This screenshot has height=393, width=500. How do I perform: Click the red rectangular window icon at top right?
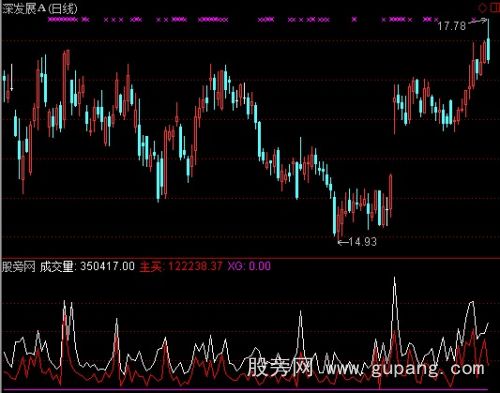coord(495,7)
